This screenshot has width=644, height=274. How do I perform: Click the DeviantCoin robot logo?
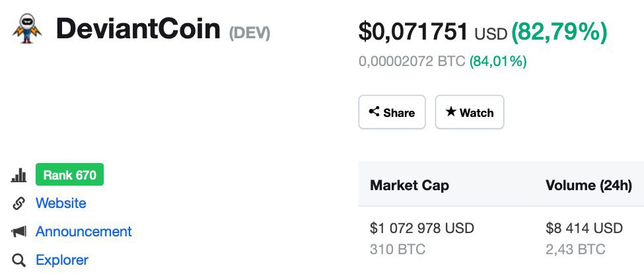(x=27, y=30)
